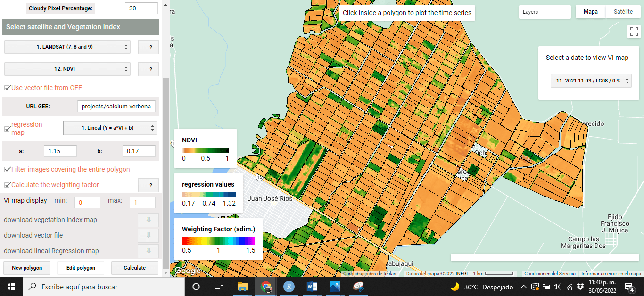Enter fullscreen mode on the map
This screenshot has width=644, height=296.
tap(634, 32)
